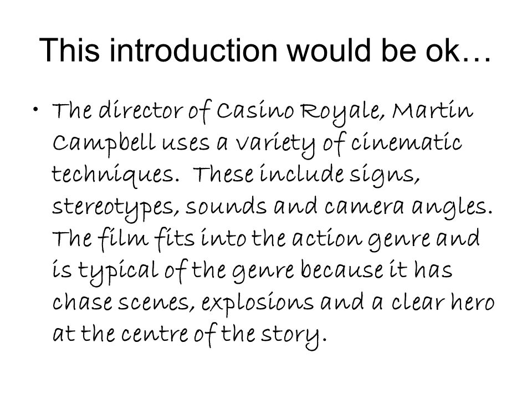
Task: Click the bullet point marker before 'The director'
Action: [35, 109]
